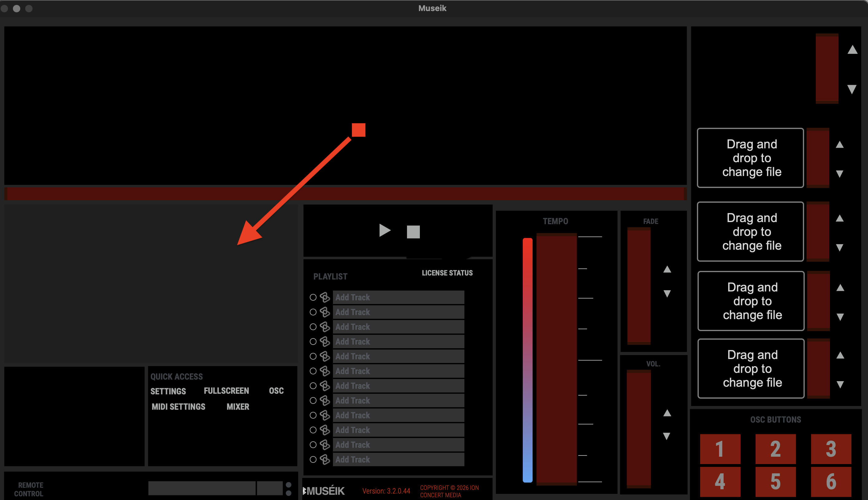Click the lower dot in Remote Control panel

288,493
